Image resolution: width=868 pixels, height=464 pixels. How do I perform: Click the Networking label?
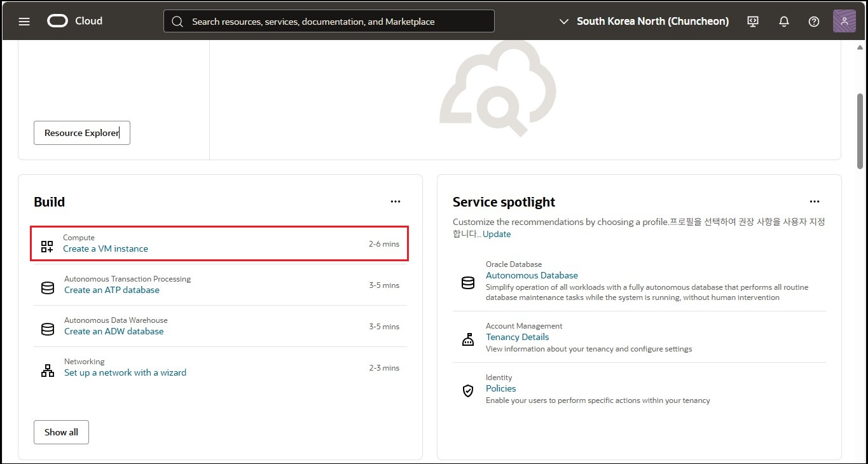[84, 362]
